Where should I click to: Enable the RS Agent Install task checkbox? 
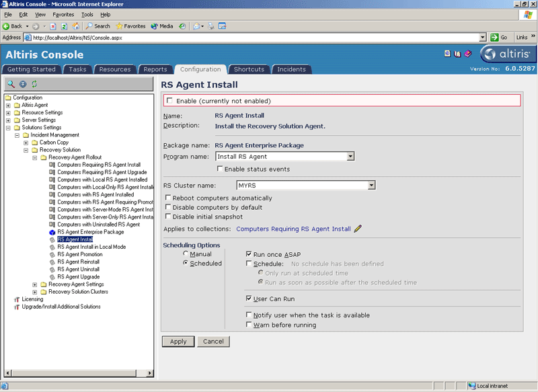(x=169, y=101)
